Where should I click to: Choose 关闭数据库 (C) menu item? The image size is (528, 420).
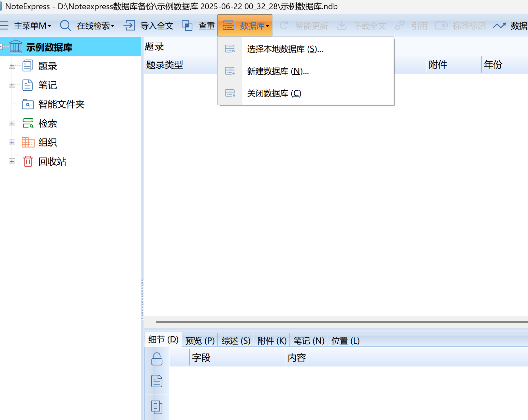(274, 93)
